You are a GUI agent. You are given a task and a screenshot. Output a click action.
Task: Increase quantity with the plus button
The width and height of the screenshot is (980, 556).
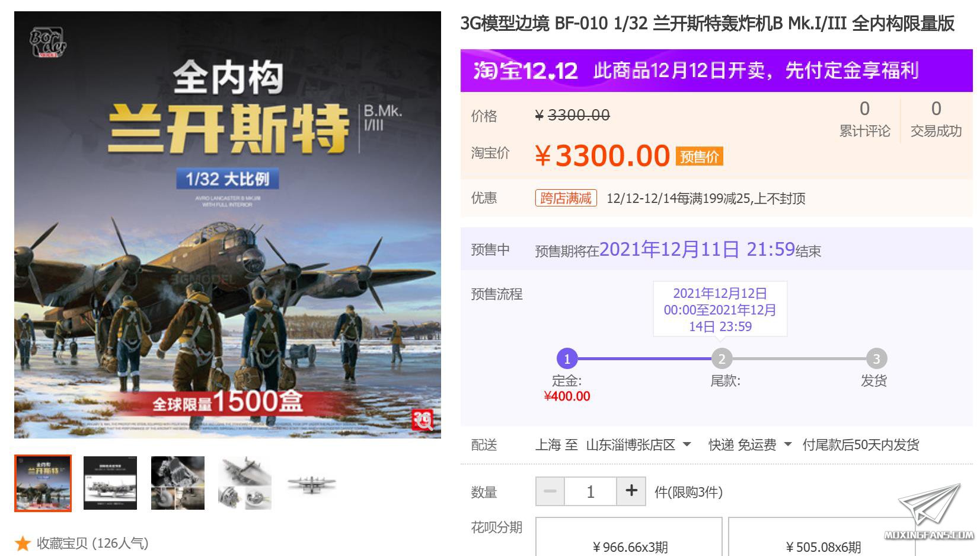(631, 491)
